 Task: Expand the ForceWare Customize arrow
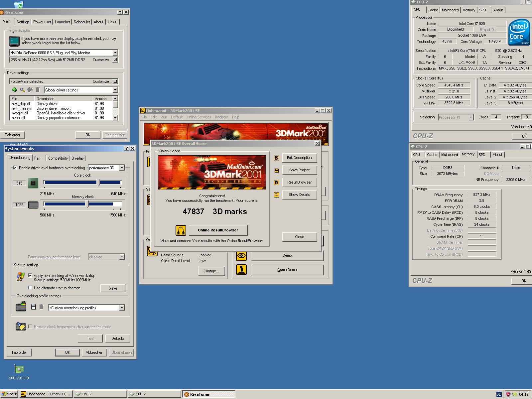[115, 81]
